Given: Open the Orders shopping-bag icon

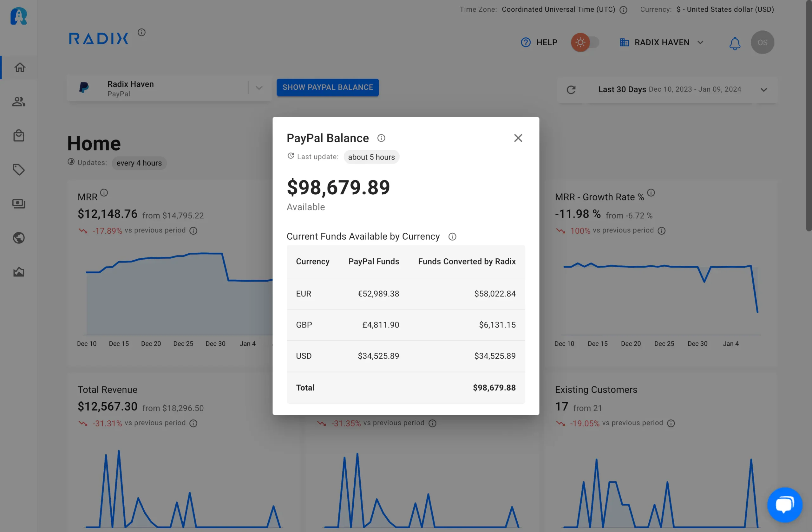Looking at the screenshot, I should (x=19, y=135).
